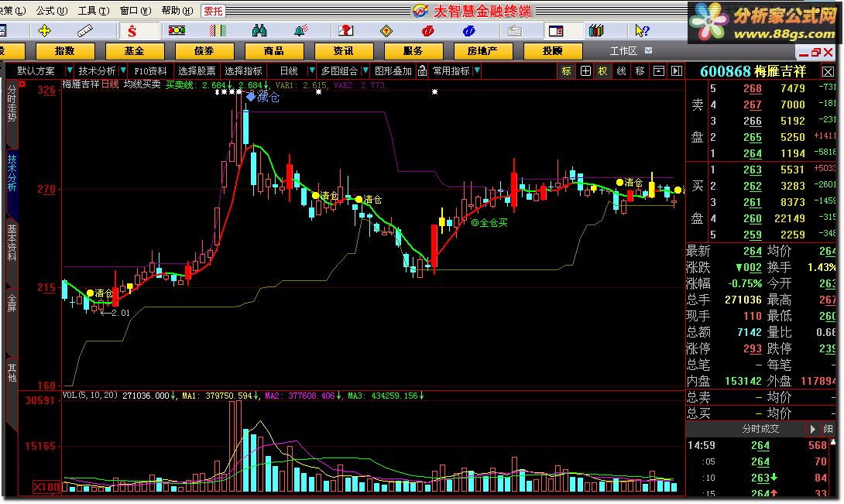Viewport: 844px width, 504px height.
Task: Click the 房地产 category button
Action: tap(483, 51)
